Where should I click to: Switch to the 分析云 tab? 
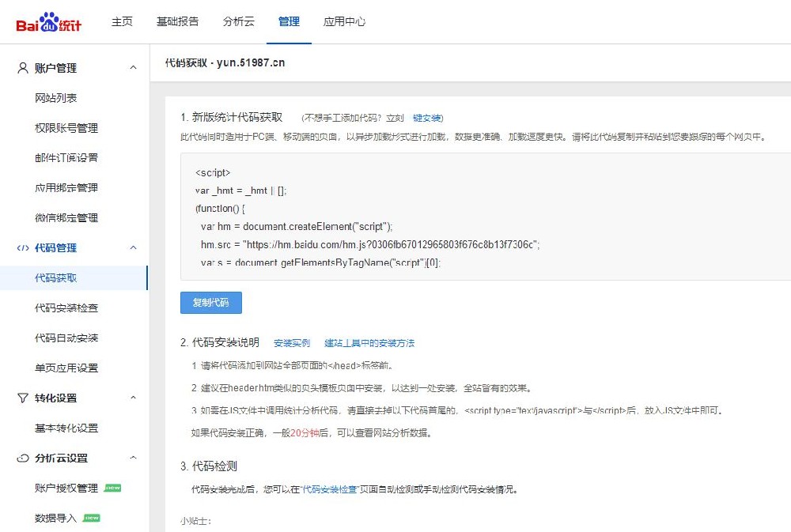pyautogui.click(x=239, y=22)
